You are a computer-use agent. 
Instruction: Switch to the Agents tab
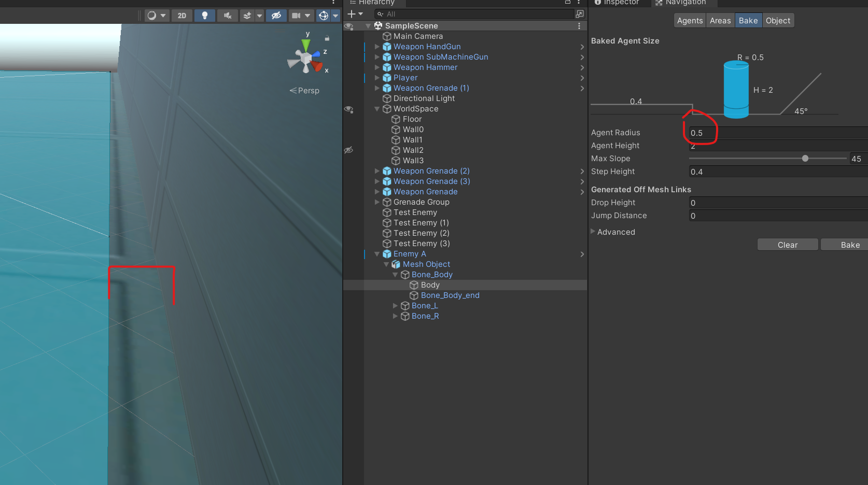pyautogui.click(x=690, y=21)
